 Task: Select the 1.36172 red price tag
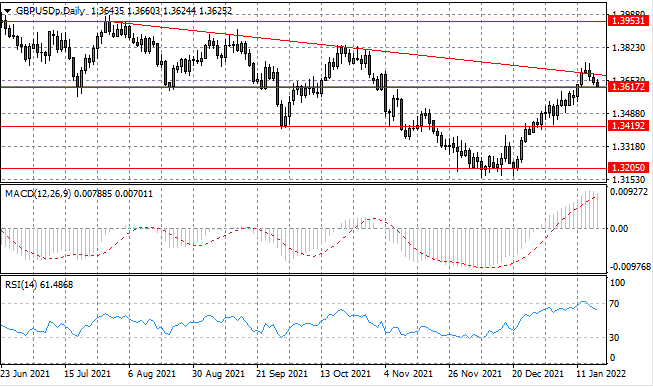click(x=628, y=87)
